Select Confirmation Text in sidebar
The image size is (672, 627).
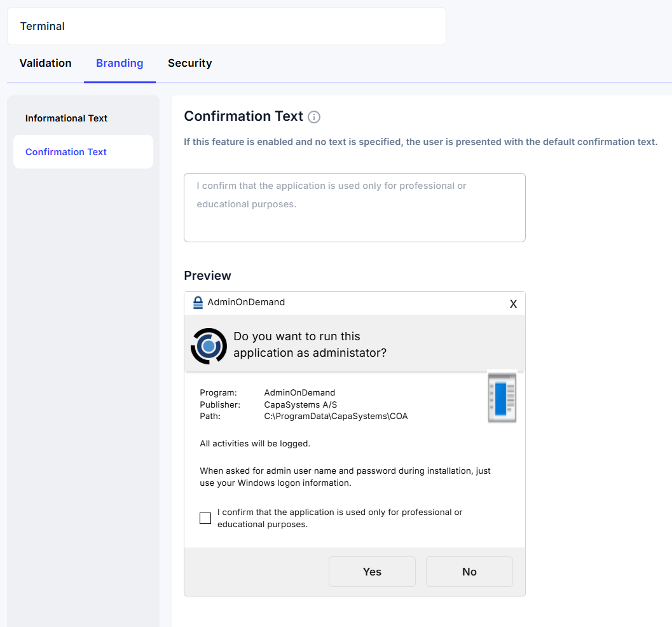point(83,152)
